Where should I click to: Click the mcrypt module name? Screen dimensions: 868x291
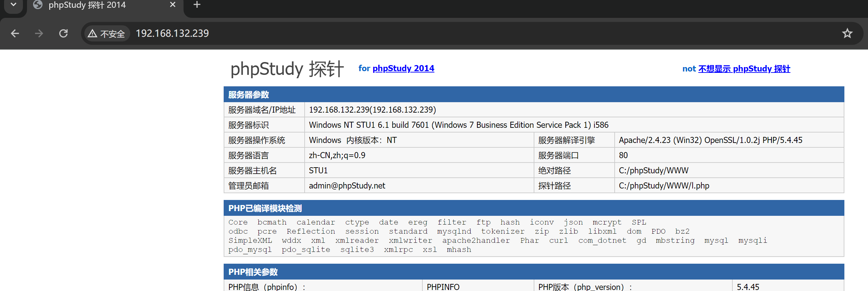point(607,222)
